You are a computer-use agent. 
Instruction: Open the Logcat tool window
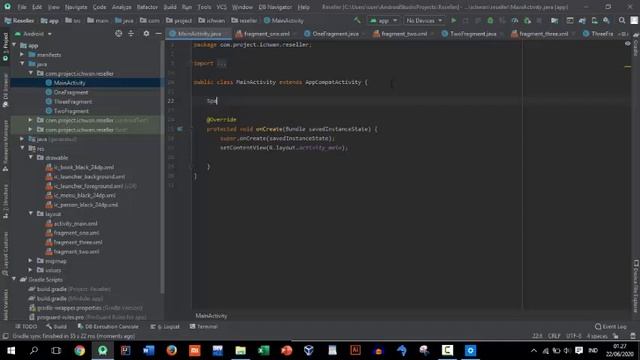coord(165,327)
